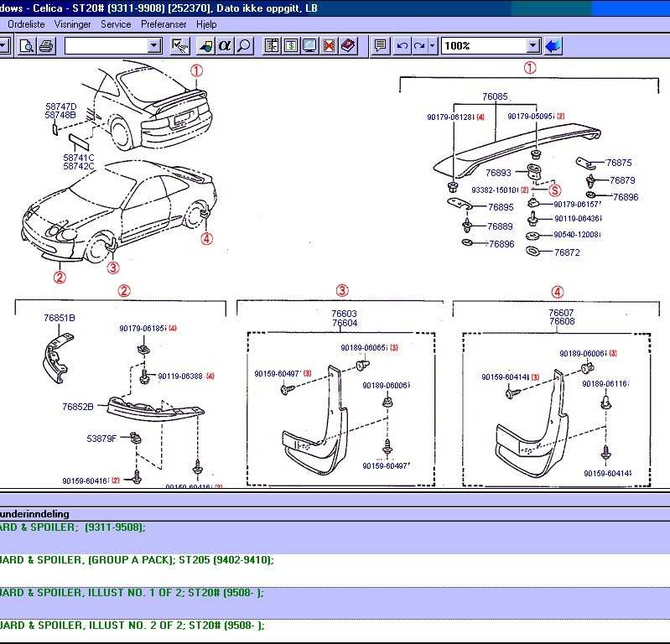Click part number 76895
The width and height of the screenshot is (670, 644).
(501, 207)
